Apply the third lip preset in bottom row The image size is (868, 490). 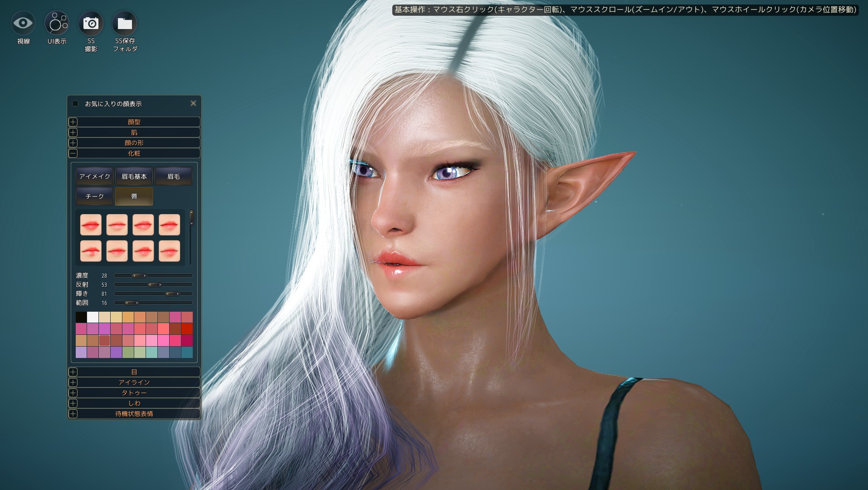(x=143, y=251)
